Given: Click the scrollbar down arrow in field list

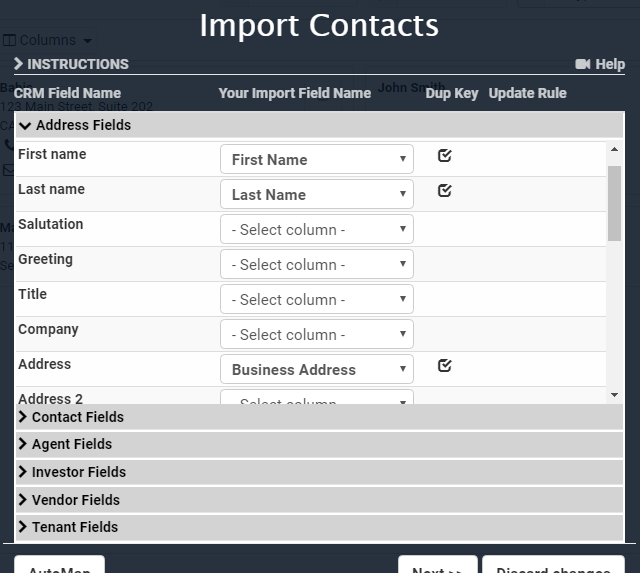Looking at the screenshot, I should [614, 395].
